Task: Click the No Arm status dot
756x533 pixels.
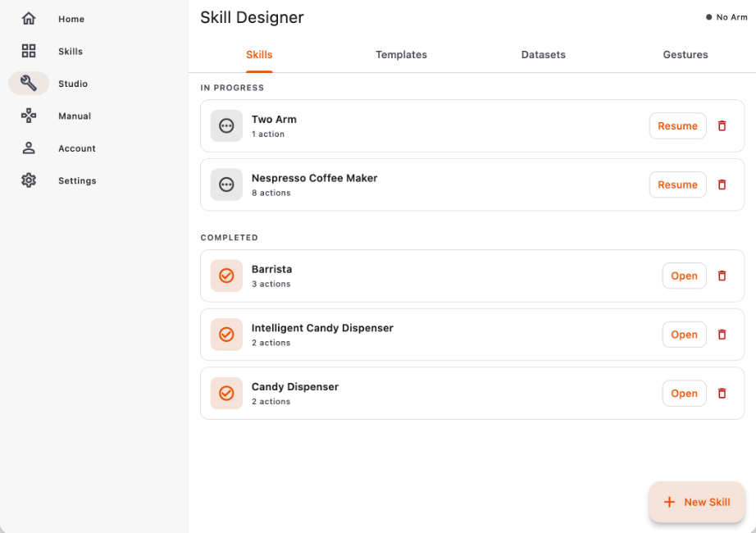Action: tap(708, 17)
